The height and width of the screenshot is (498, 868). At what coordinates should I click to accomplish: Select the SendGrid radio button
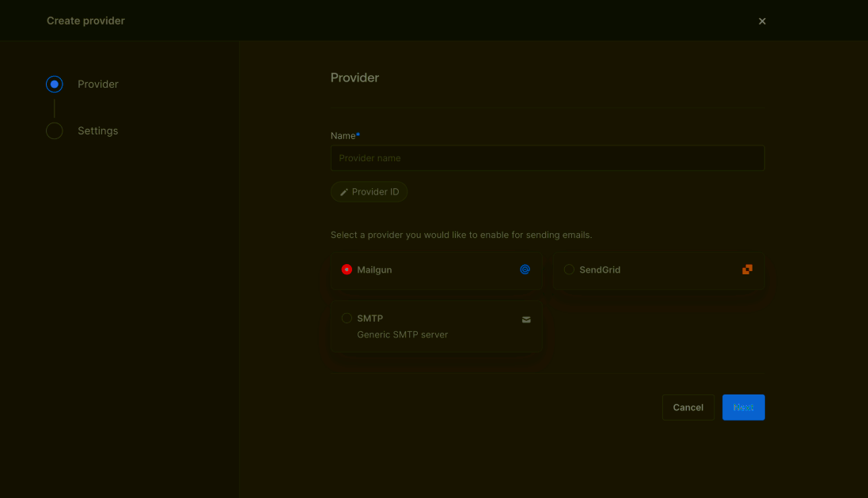569,270
